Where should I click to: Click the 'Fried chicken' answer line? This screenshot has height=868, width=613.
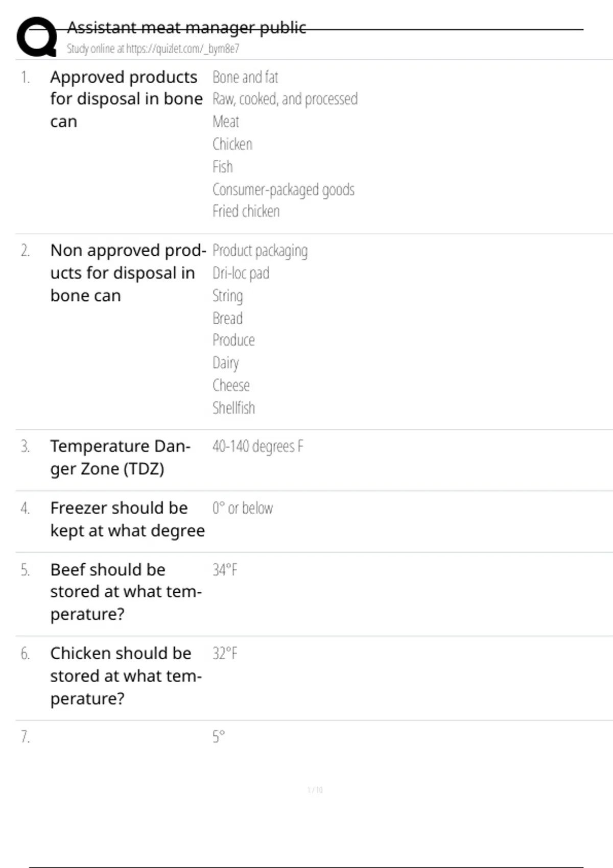(246, 211)
